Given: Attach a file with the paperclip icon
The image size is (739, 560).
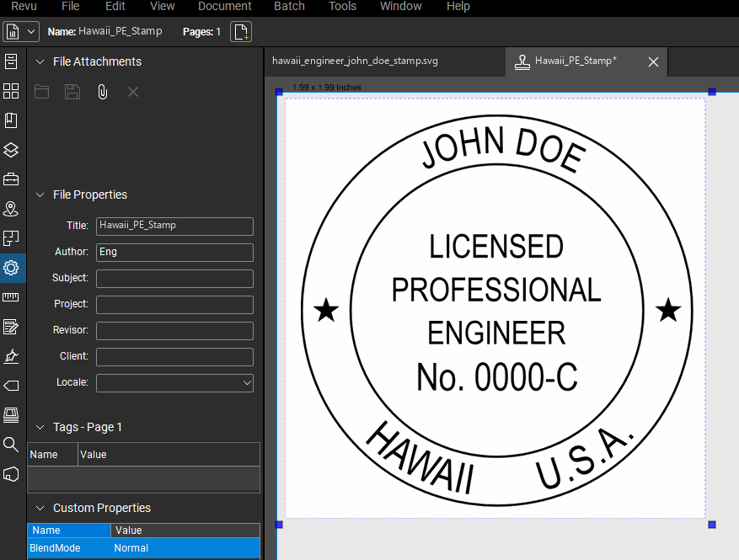Looking at the screenshot, I should (x=102, y=92).
